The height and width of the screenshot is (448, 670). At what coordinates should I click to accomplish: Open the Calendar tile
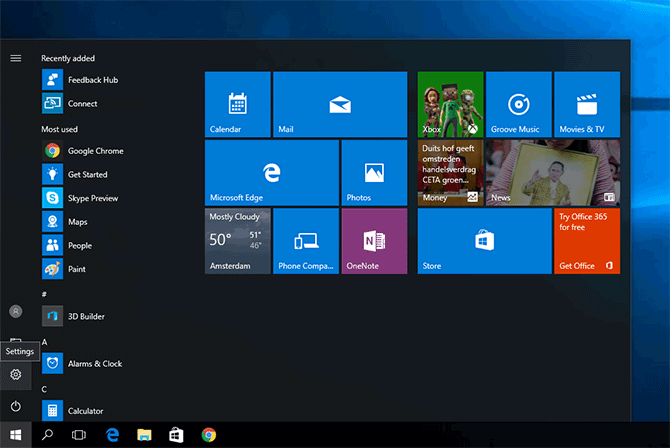click(x=238, y=104)
